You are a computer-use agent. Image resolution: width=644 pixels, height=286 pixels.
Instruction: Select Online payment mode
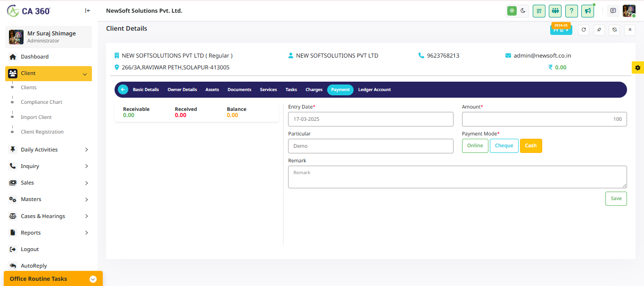(475, 146)
